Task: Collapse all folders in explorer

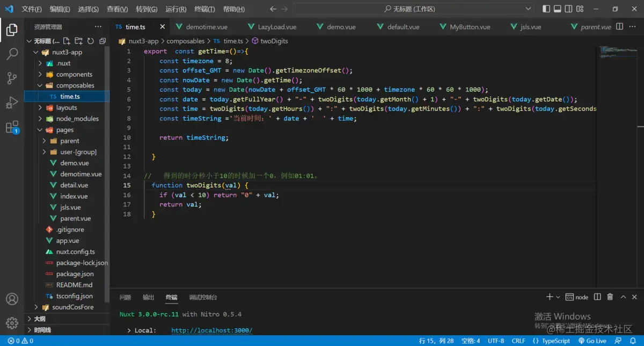Action: click(x=101, y=41)
